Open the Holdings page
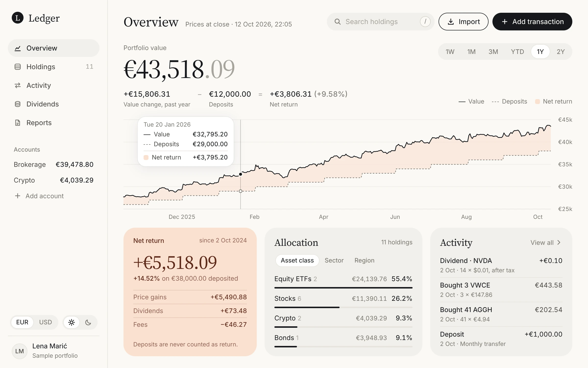Screen dimensions: 588x368 [x=54, y=67]
